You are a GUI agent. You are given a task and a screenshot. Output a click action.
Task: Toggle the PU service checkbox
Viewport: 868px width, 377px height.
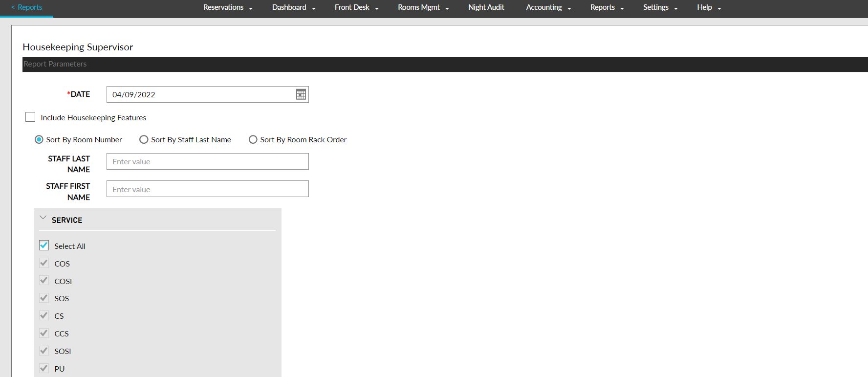(x=44, y=368)
